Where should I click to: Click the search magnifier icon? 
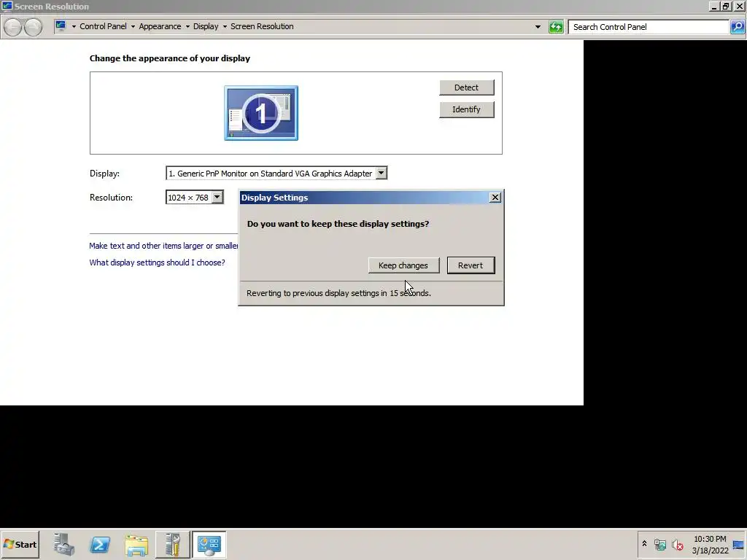tap(737, 27)
